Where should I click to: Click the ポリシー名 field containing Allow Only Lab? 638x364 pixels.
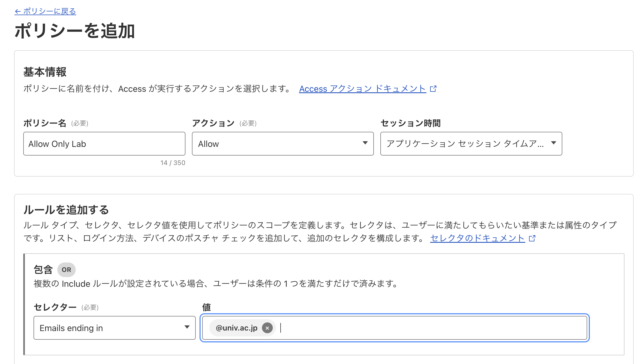104,144
